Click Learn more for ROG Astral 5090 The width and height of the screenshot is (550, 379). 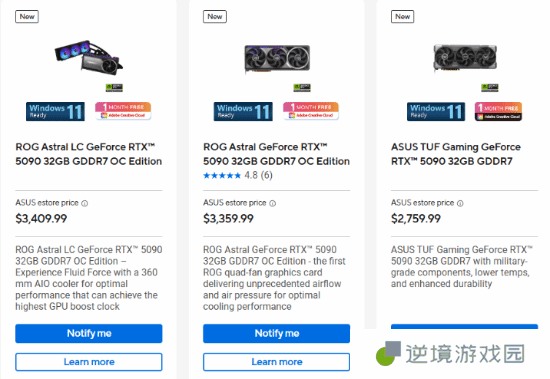(x=276, y=362)
